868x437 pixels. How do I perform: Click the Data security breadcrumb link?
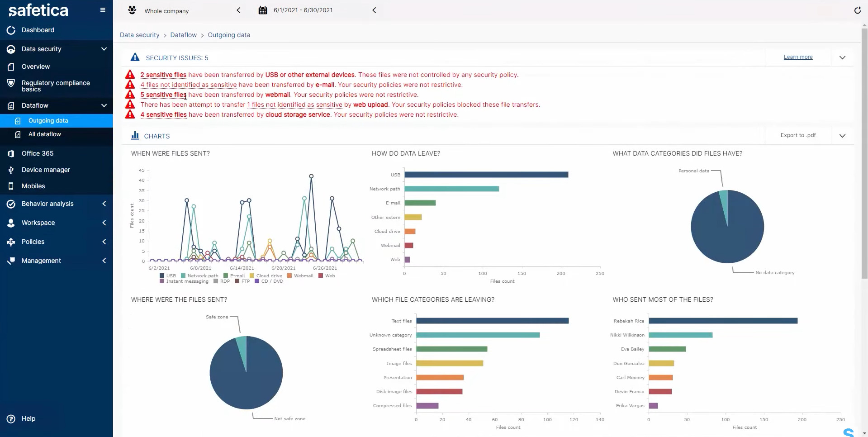point(139,35)
